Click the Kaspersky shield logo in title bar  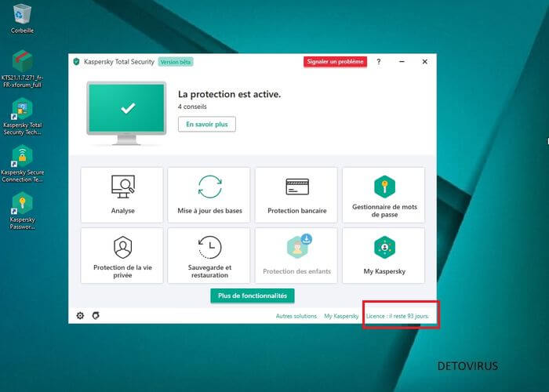76,62
